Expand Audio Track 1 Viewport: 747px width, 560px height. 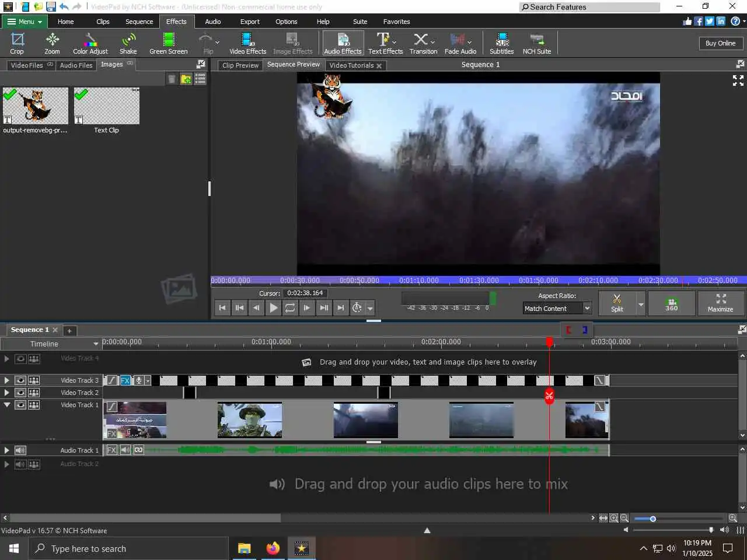click(x=7, y=450)
